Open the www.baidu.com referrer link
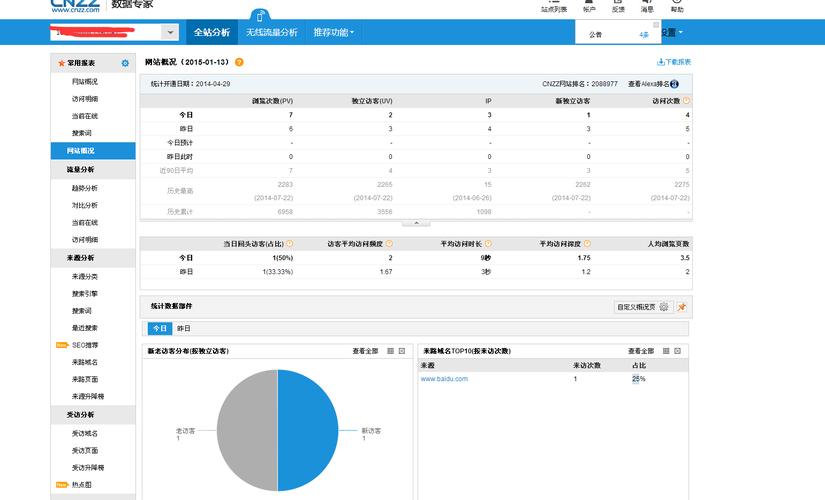The width and height of the screenshot is (825, 500). pos(444,379)
